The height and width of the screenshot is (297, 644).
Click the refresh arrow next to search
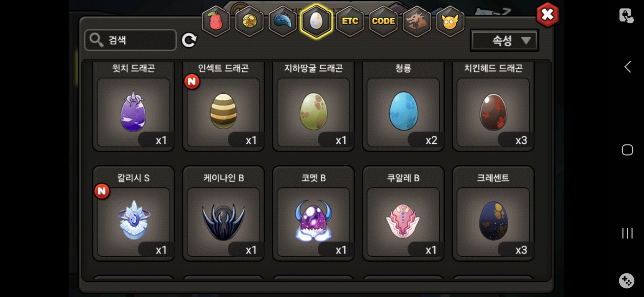(189, 40)
